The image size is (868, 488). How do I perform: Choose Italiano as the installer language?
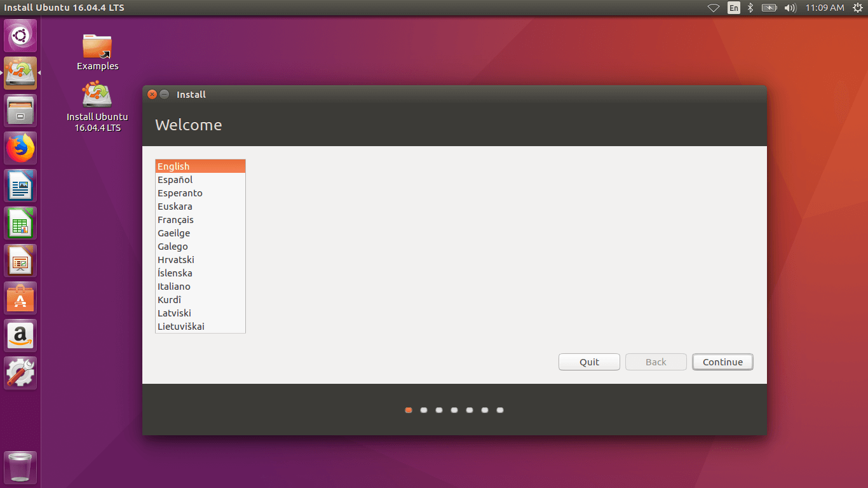pos(173,286)
